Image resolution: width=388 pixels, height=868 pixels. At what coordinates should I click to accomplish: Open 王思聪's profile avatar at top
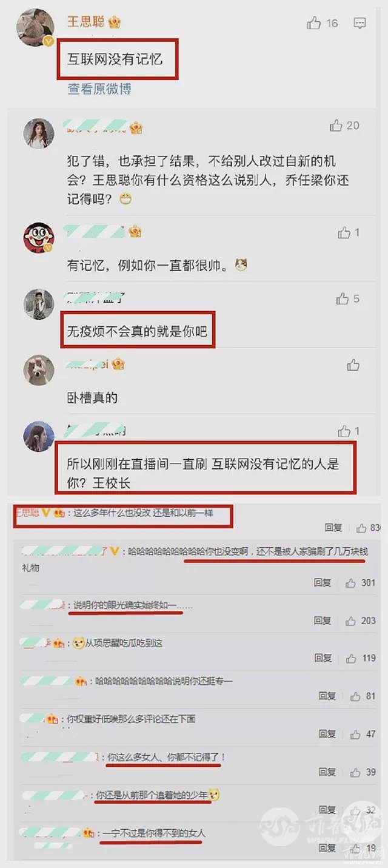click(x=36, y=28)
